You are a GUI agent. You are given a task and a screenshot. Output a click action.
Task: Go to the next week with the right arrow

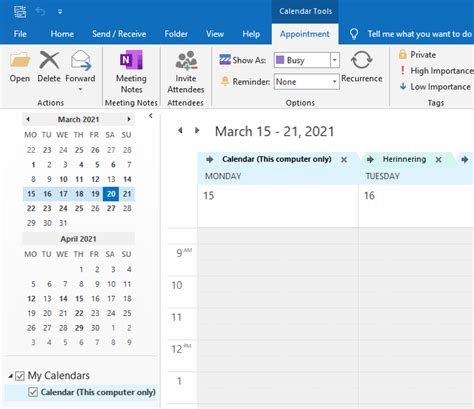pyautogui.click(x=197, y=130)
